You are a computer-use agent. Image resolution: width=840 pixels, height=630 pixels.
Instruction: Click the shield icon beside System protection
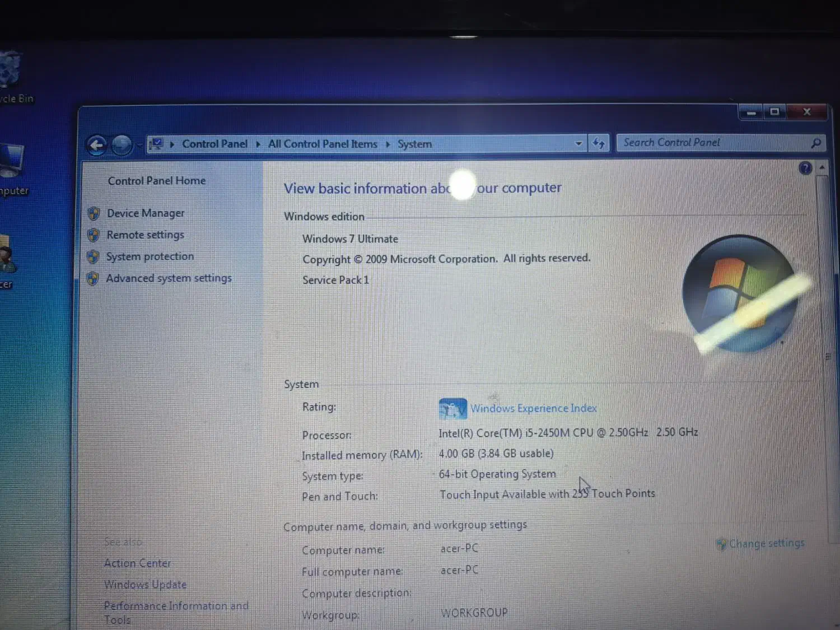(x=93, y=257)
